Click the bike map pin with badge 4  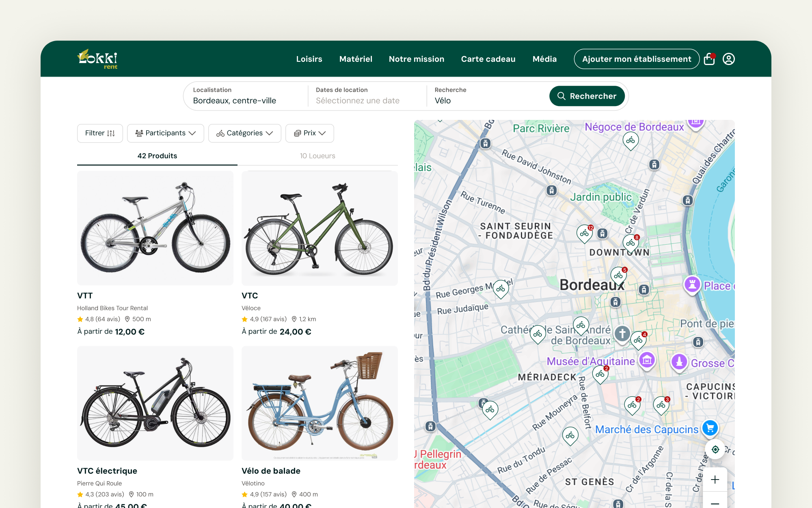click(638, 341)
